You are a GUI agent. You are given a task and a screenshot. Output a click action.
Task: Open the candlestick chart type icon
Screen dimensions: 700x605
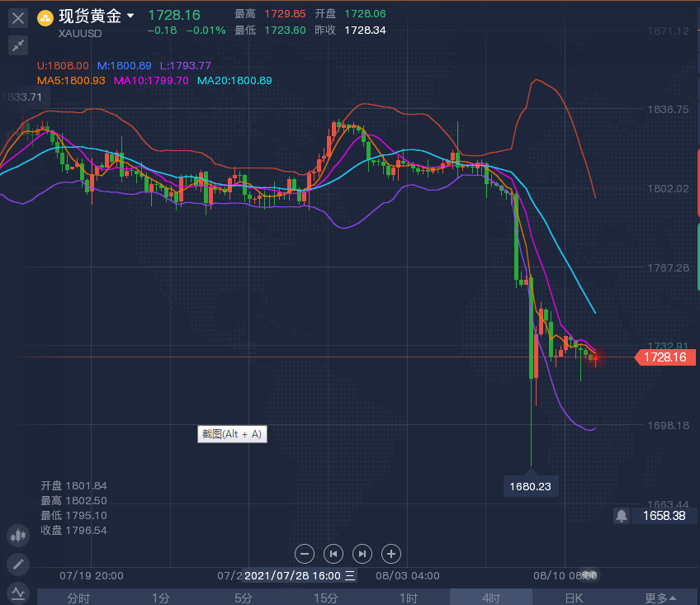coord(17,535)
